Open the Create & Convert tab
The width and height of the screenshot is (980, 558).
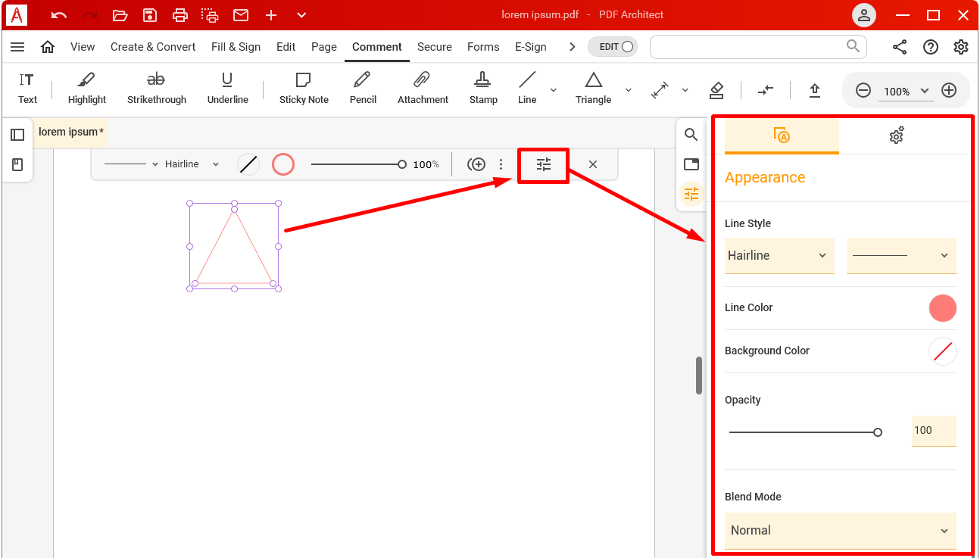tap(153, 47)
